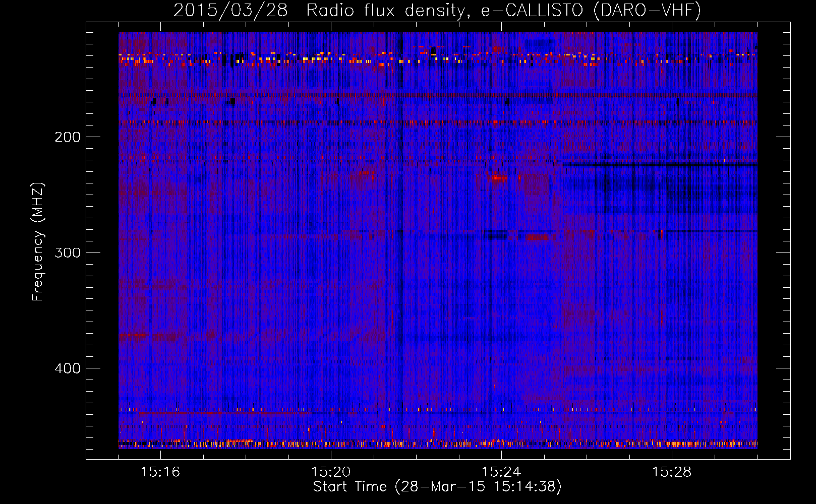Click the '15:20' time tick label
The image size is (816, 504).
[331, 472]
